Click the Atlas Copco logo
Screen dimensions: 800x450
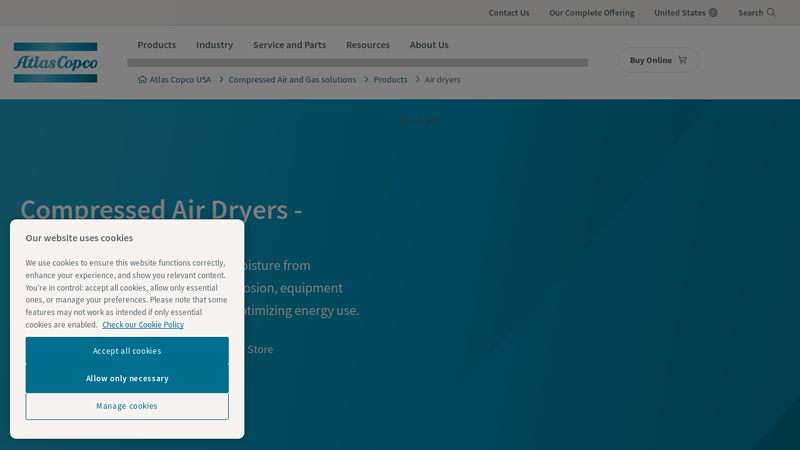click(56, 63)
